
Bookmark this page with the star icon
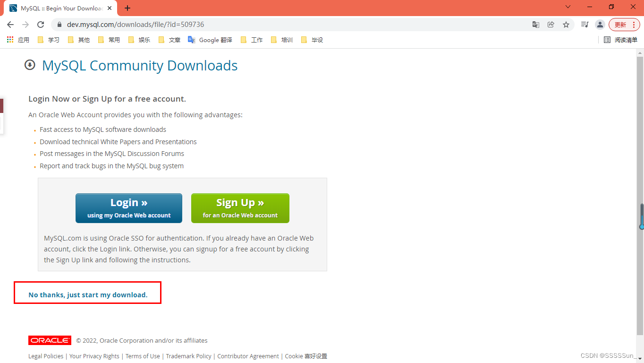(566, 24)
